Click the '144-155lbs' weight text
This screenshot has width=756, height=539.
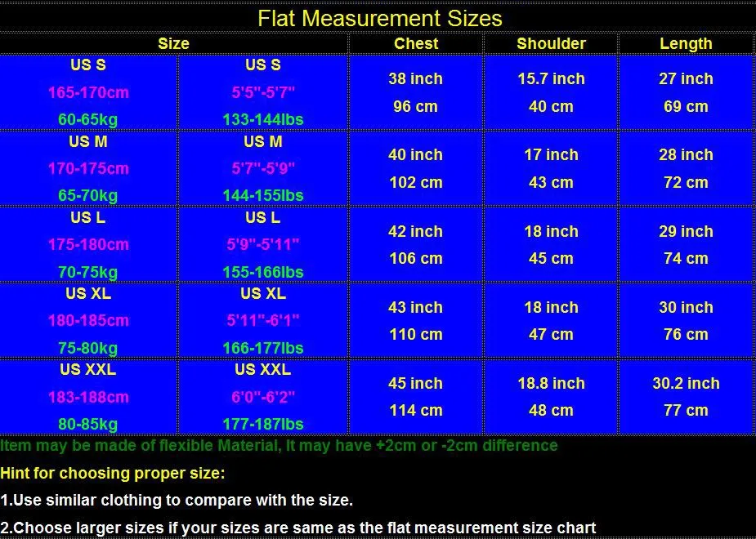pyautogui.click(x=263, y=195)
